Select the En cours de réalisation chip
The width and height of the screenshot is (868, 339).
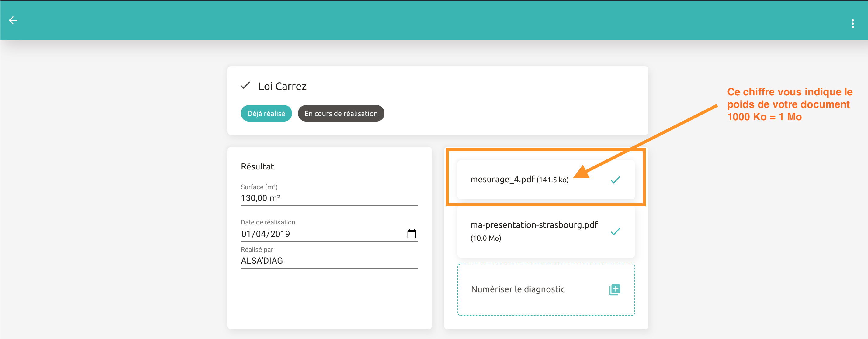tap(341, 113)
